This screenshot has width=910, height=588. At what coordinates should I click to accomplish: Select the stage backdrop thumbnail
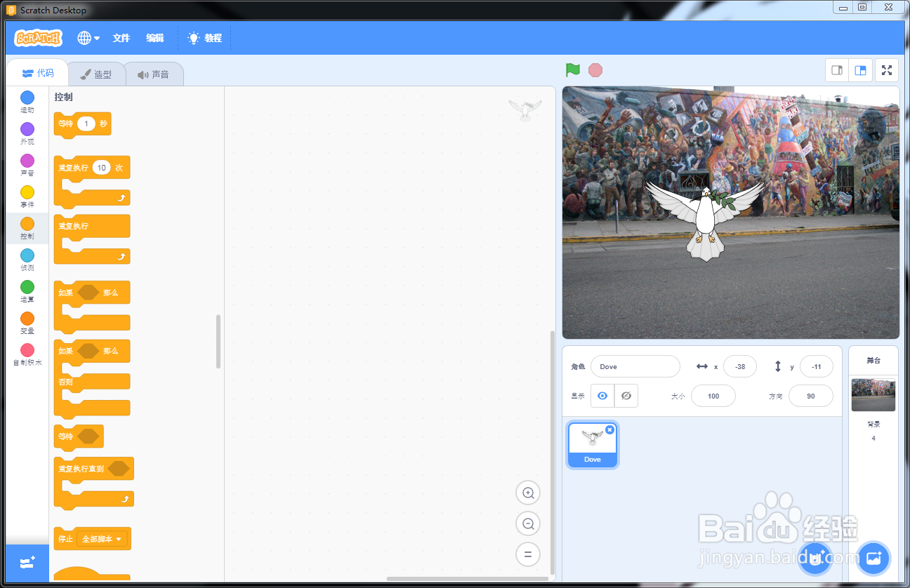click(873, 395)
